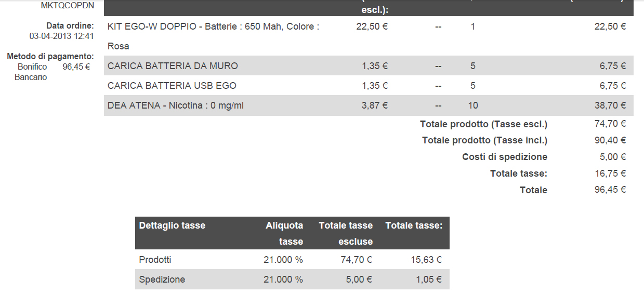Click the Costi di spedizione label
Screen dimensions: 644x306
pos(505,157)
